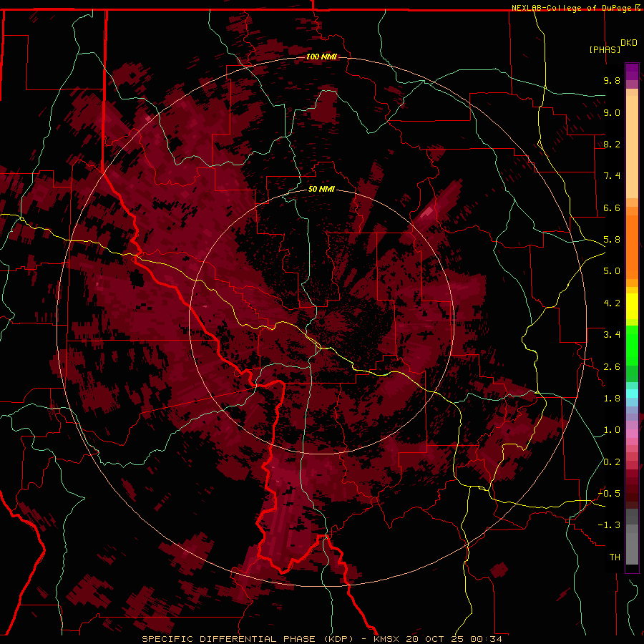The height and width of the screenshot is (644, 644).
Task: Pick the light peach band on the color bar
Action: pos(632,147)
